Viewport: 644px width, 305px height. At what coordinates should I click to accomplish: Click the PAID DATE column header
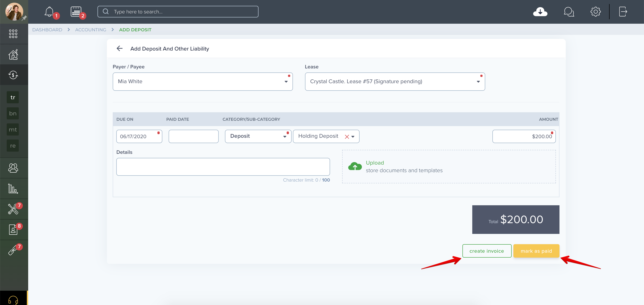pyautogui.click(x=178, y=119)
